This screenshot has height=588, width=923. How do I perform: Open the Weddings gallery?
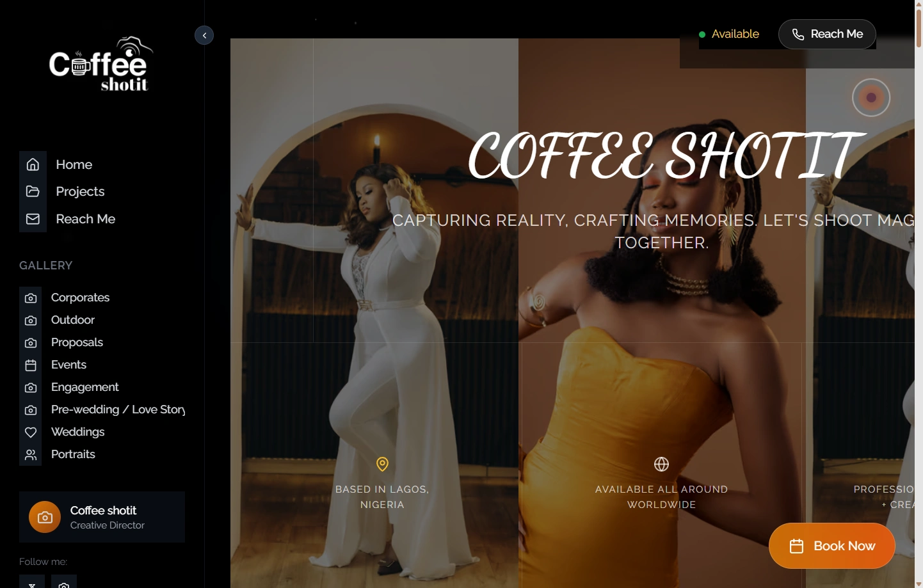click(x=77, y=432)
